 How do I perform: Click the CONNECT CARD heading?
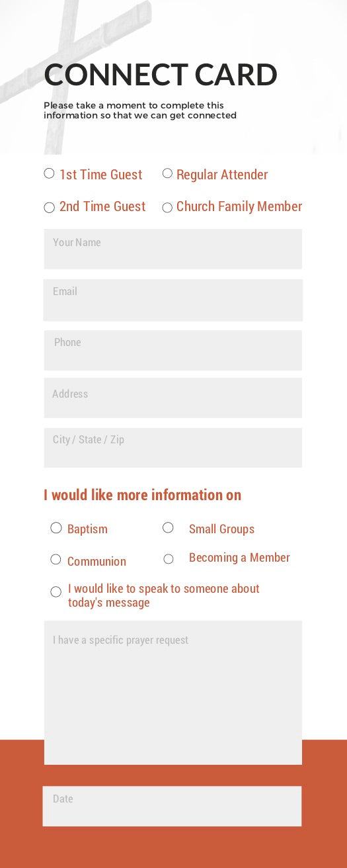(161, 75)
